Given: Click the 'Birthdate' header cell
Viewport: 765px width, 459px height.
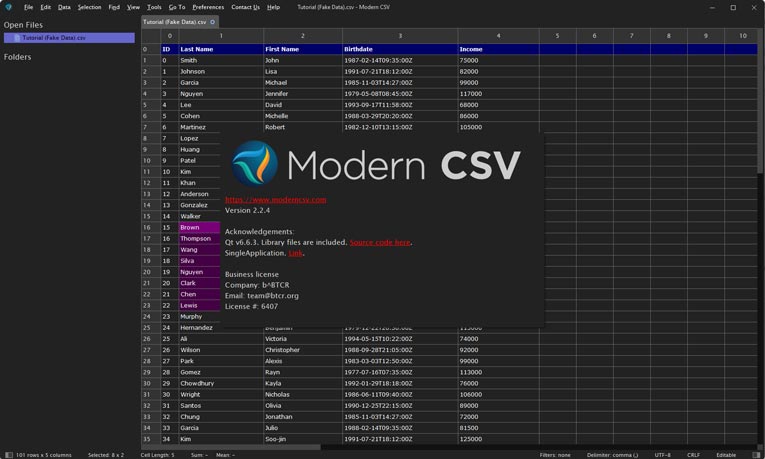Looking at the screenshot, I should (400, 49).
